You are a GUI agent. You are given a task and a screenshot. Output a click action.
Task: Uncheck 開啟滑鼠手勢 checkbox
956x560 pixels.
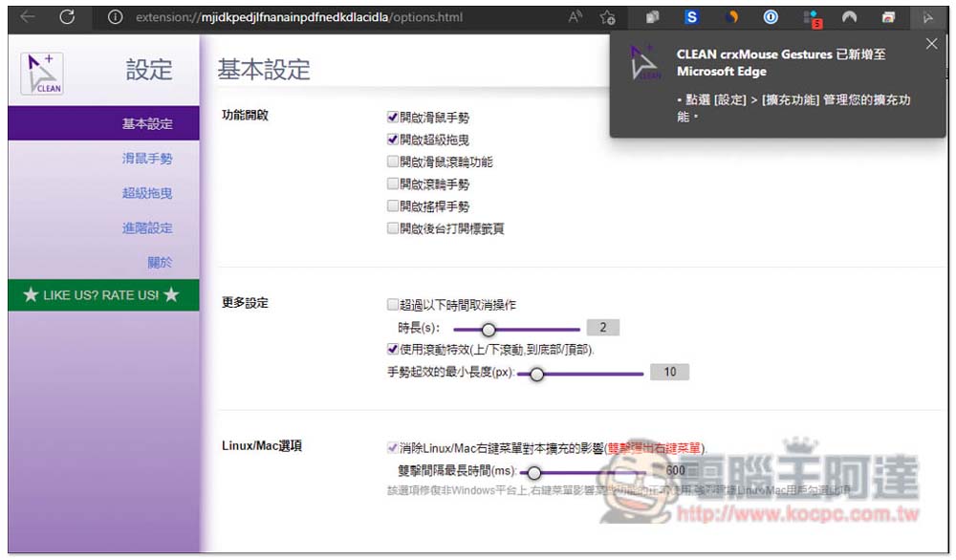[x=393, y=117]
